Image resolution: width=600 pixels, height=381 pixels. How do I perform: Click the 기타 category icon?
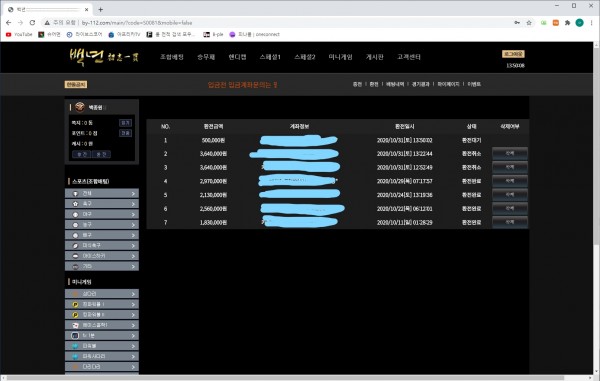click(x=75, y=266)
